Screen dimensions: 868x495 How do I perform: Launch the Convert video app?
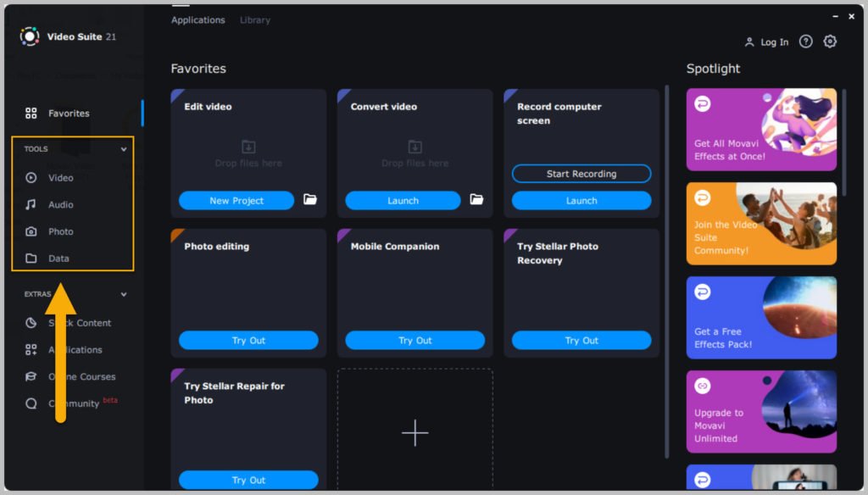click(x=403, y=200)
